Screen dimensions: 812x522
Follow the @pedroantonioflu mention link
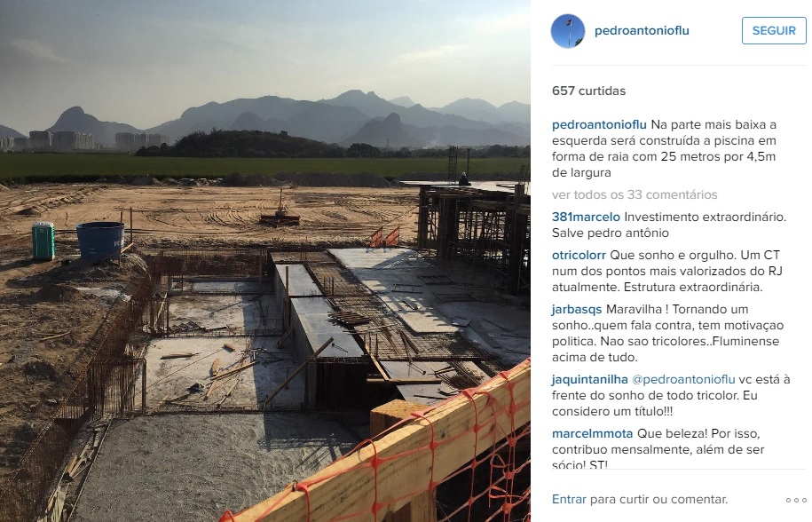pyautogui.click(x=683, y=379)
